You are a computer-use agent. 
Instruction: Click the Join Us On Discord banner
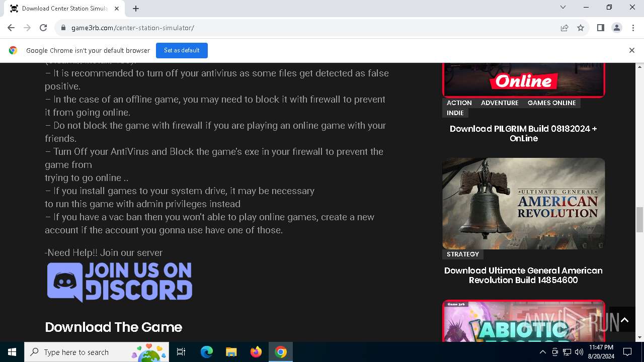click(x=120, y=282)
